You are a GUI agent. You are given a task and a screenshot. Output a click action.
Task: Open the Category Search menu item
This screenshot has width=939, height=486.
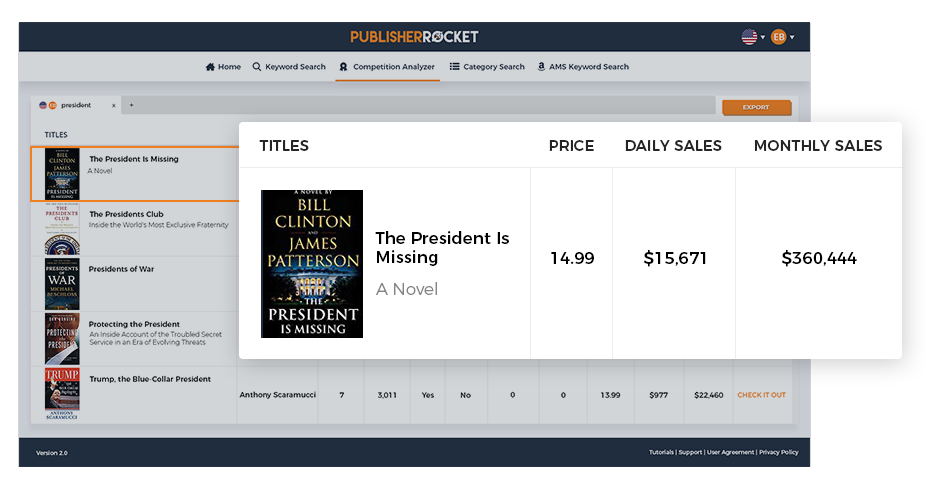click(493, 67)
